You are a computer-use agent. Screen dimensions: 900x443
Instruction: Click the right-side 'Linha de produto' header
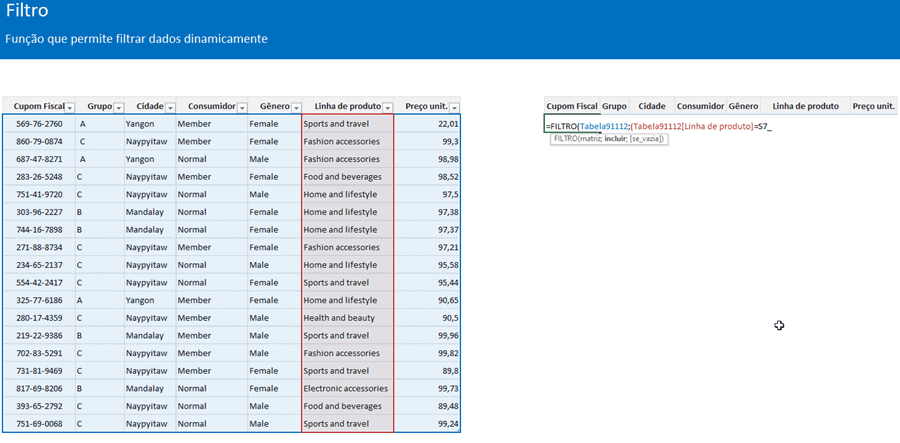805,105
